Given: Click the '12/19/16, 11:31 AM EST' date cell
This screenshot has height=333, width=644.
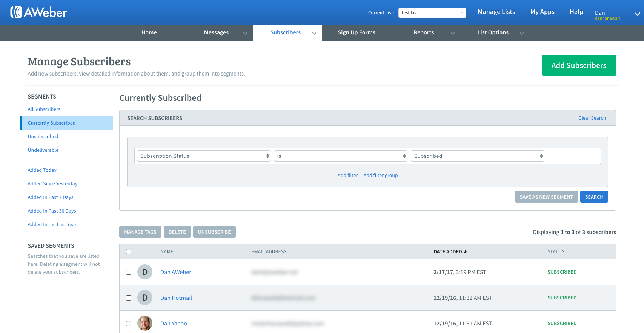Looking at the screenshot, I should click(x=463, y=324).
